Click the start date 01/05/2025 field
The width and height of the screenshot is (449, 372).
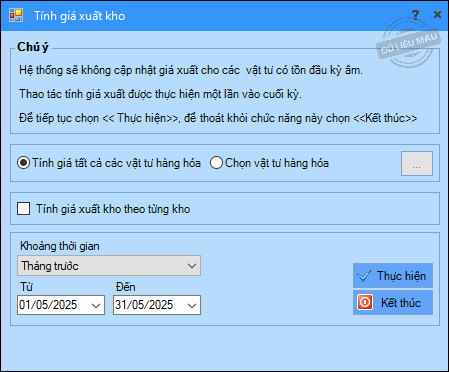(61, 305)
